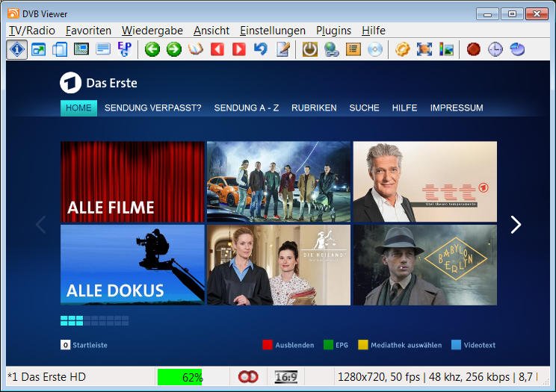The height and width of the screenshot is (392, 556).
Task: Open the Favoriten menu
Action: tap(88, 31)
